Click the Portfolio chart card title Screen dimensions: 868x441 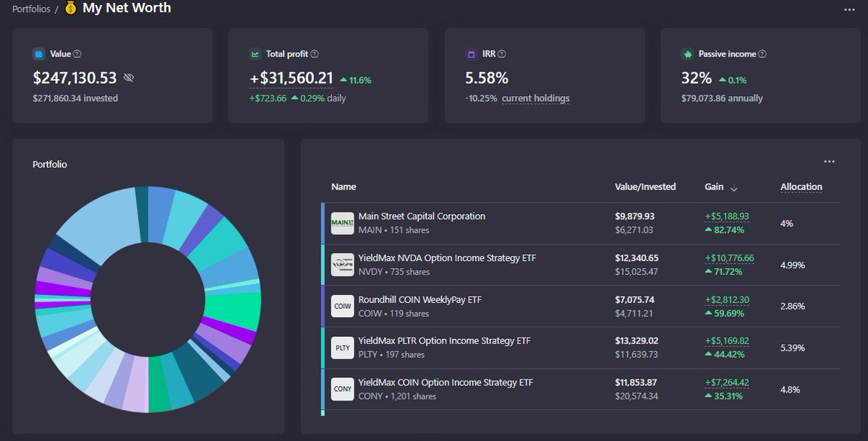(x=49, y=165)
